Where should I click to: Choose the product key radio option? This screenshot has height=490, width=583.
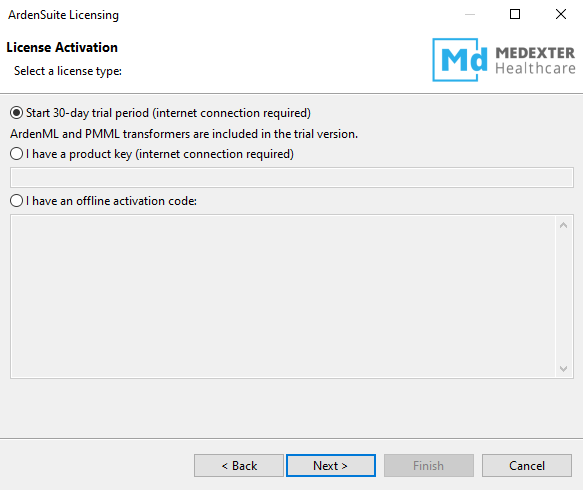(x=16, y=154)
